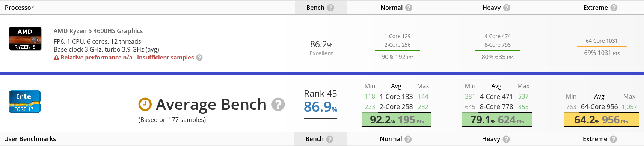Click the 86.9% average bench score
Image resolution: width=644 pixels, height=146 pixels.
click(320, 107)
